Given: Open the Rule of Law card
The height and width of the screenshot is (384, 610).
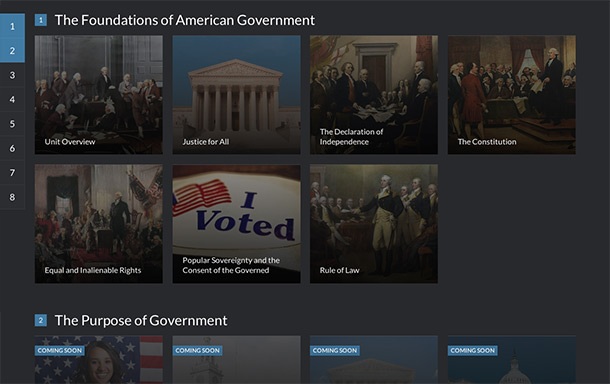Looking at the screenshot, I should click(x=374, y=224).
